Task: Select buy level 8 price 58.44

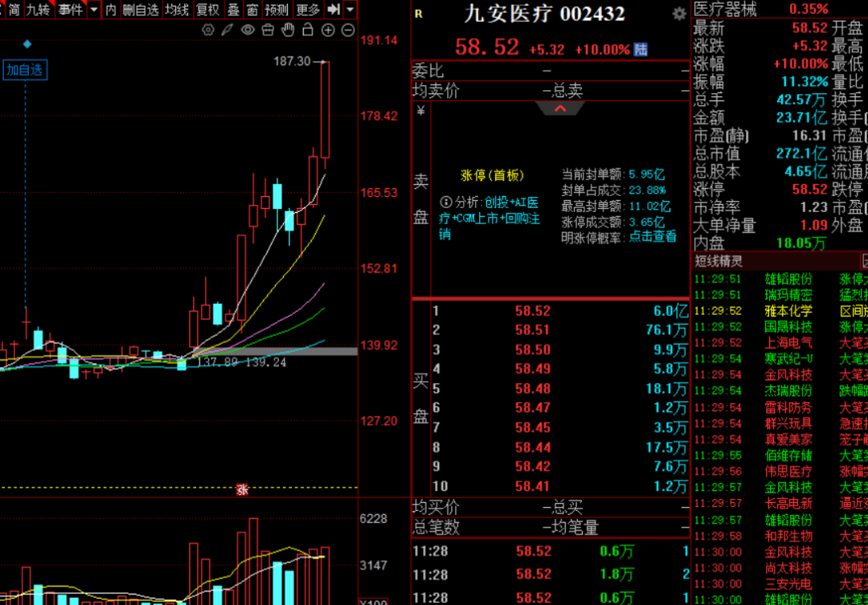Action: (x=533, y=448)
